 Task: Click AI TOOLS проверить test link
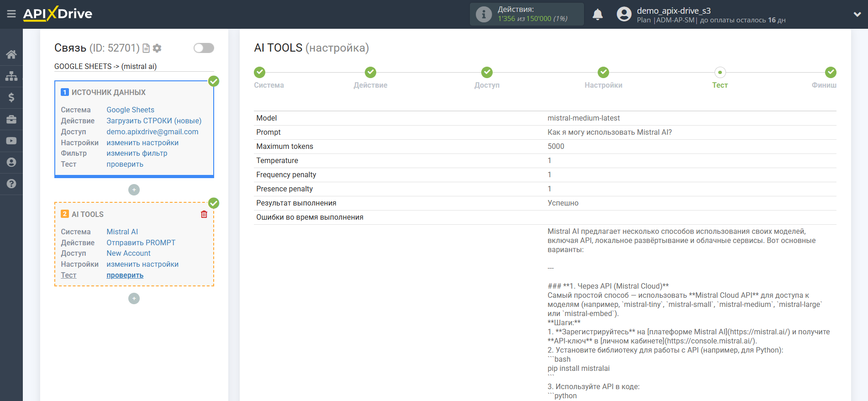click(125, 275)
